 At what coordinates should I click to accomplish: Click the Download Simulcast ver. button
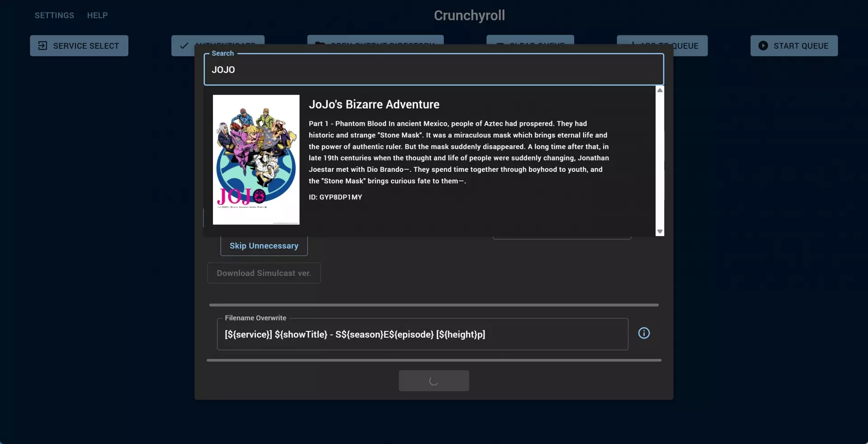click(264, 273)
